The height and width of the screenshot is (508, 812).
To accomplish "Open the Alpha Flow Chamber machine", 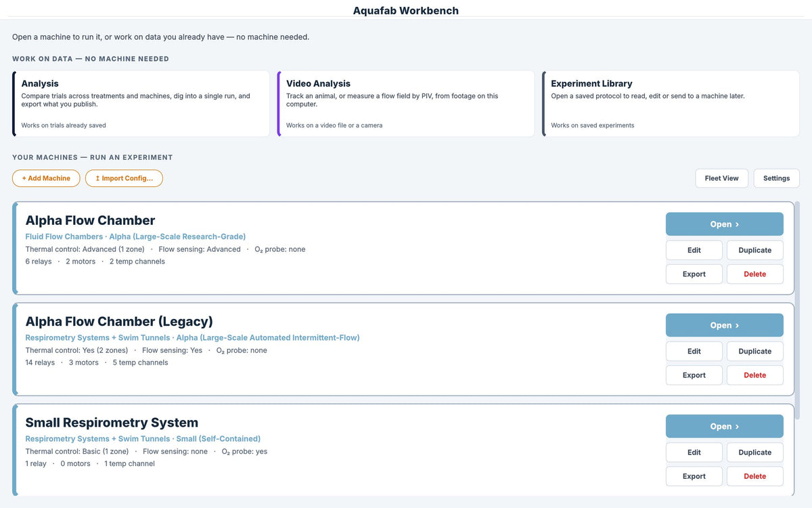I will tap(725, 224).
